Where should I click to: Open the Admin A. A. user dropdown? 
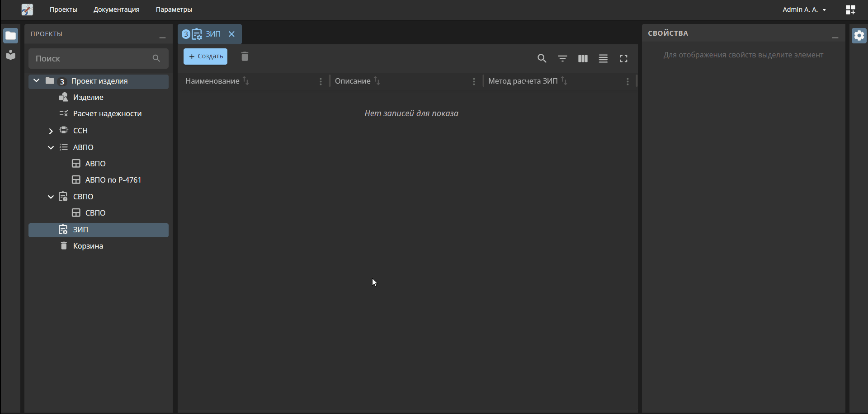pyautogui.click(x=804, y=9)
